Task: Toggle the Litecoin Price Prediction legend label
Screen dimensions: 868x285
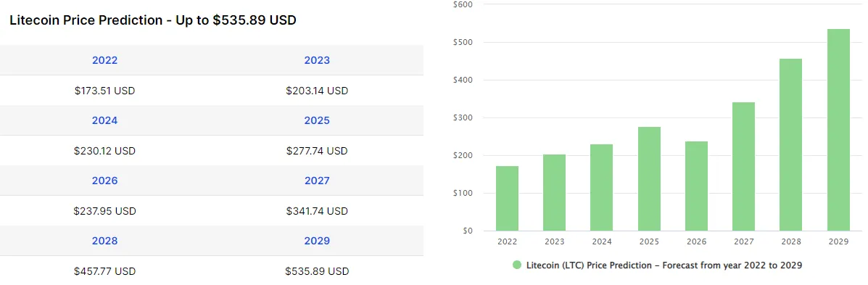Action: (x=664, y=265)
